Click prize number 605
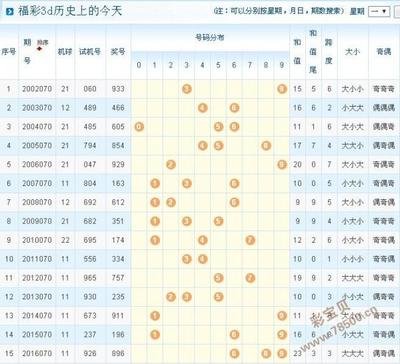 [x=118, y=127]
